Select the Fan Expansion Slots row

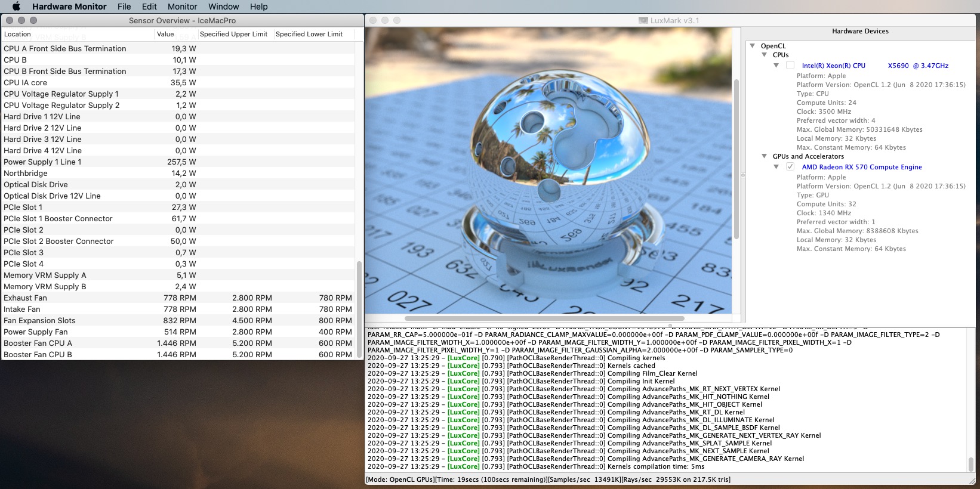[x=179, y=320]
